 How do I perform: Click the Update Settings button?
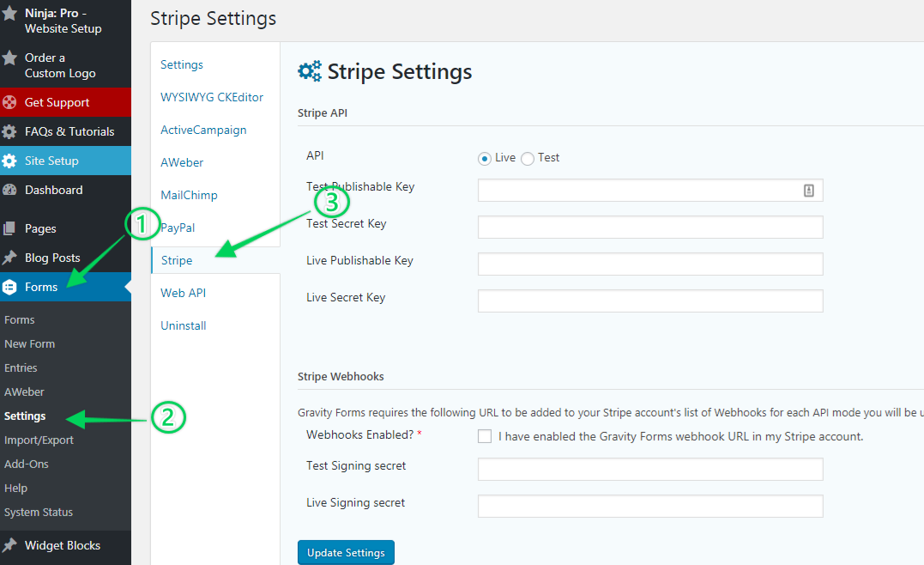pyautogui.click(x=346, y=553)
